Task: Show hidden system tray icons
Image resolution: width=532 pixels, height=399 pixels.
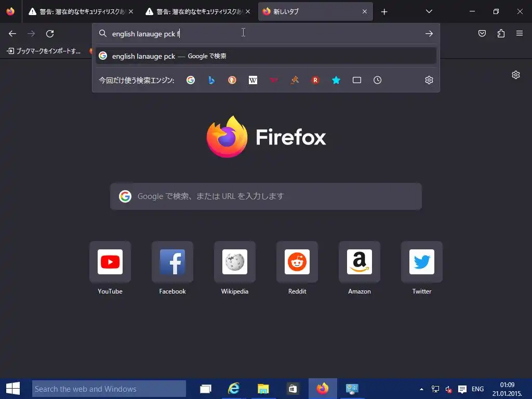Action: [x=421, y=389]
